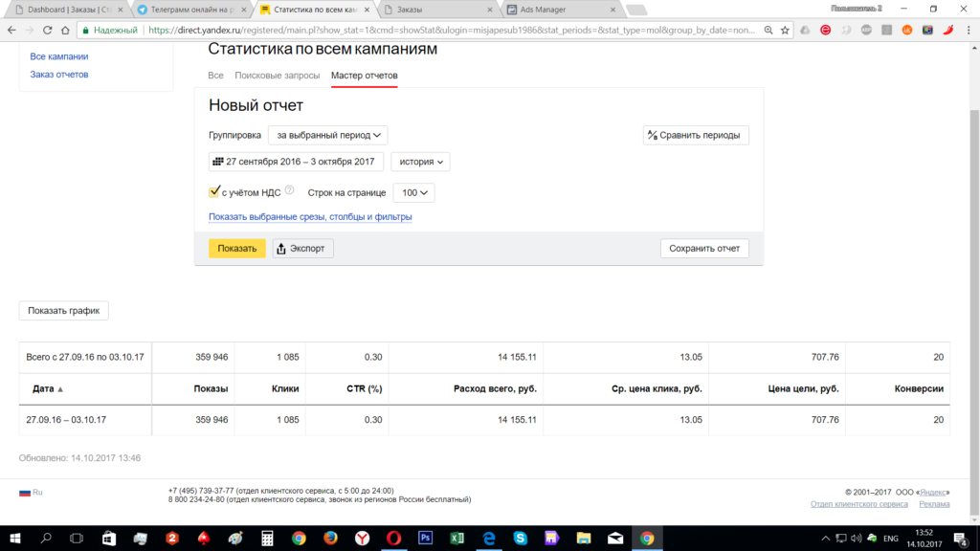This screenshot has height=551, width=980.
Task: Open the browser home page icon
Action: pyautogui.click(x=65, y=30)
